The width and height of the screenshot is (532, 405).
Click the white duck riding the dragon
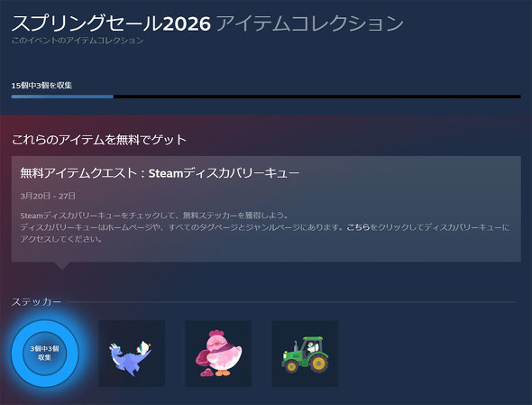[144, 347]
